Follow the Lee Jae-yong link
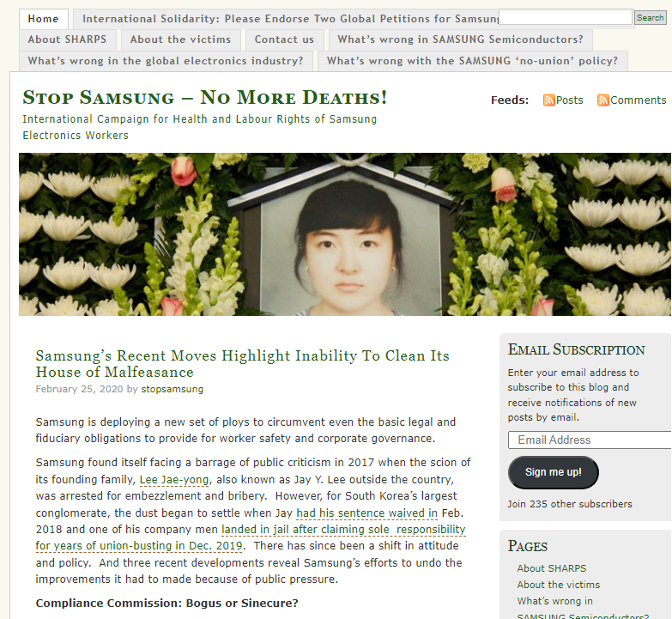 pos(174,479)
